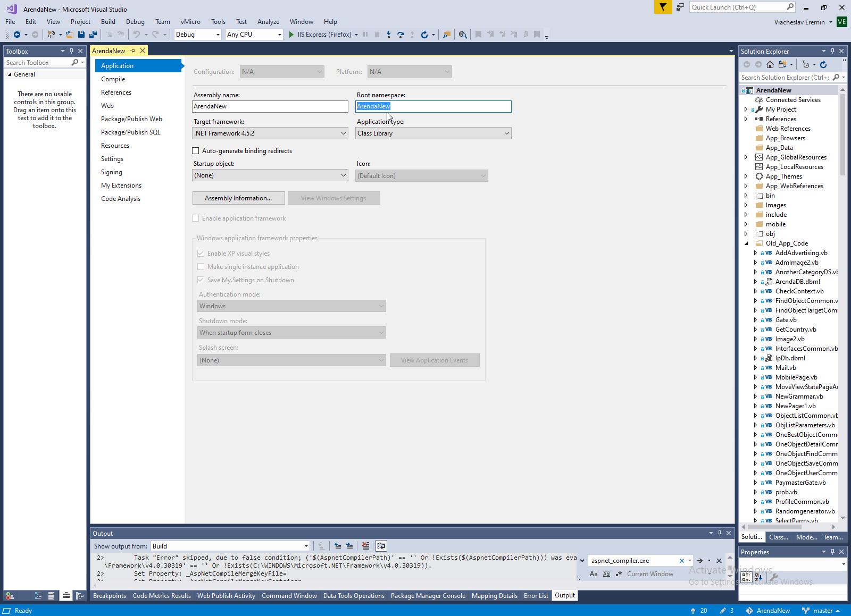Open the Tools menu
The height and width of the screenshot is (616, 851).
[x=218, y=22]
